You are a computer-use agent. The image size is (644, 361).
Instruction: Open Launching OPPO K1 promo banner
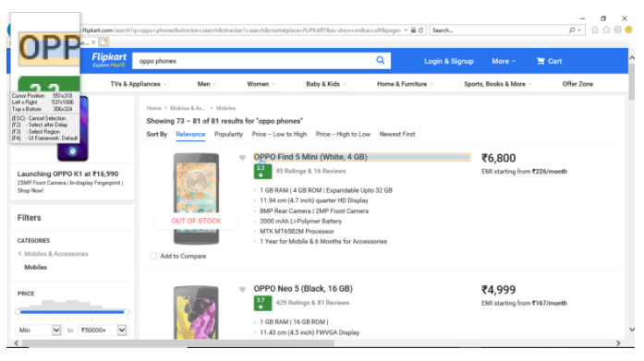(72, 148)
